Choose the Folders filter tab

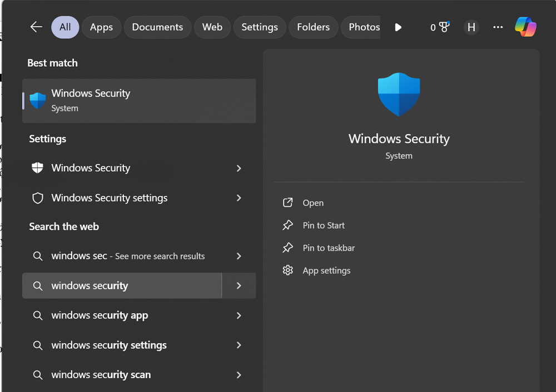click(x=313, y=27)
